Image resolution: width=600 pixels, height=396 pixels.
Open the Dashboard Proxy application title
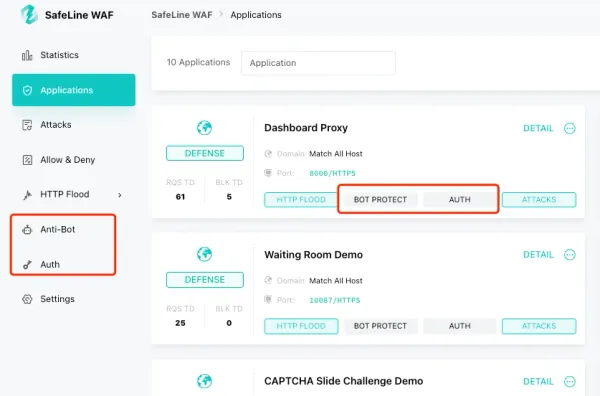pyautogui.click(x=306, y=128)
